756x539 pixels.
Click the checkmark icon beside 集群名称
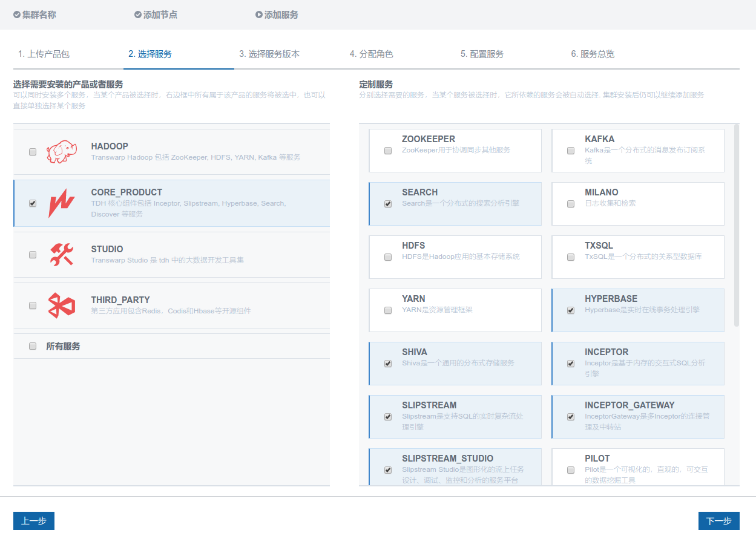point(17,15)
